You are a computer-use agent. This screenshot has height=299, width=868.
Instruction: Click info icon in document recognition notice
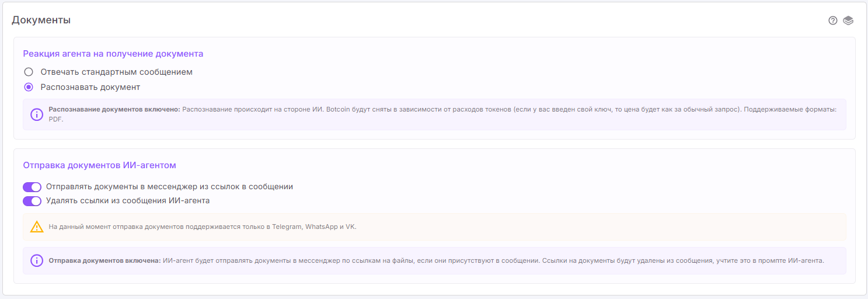[37, 114]
